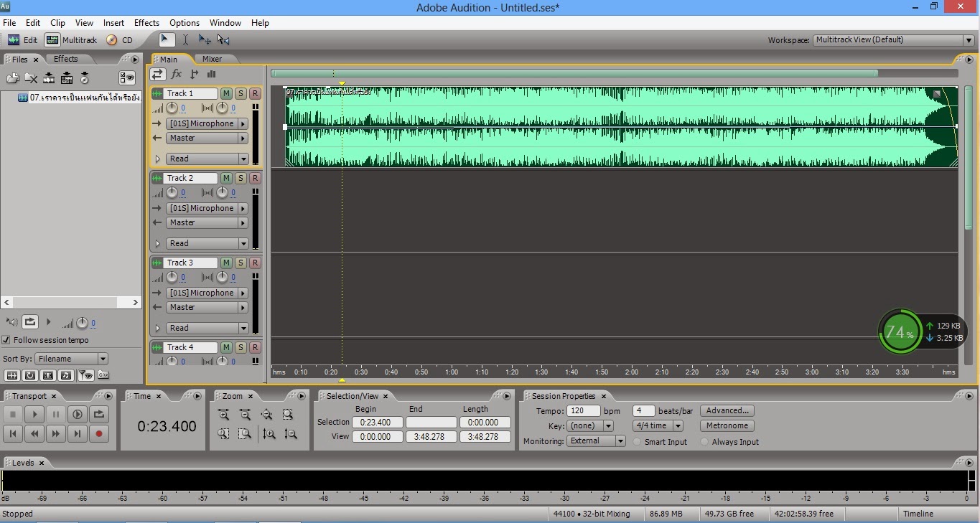This screenshot has height=523, width=980.
Task: Open the Workspace dropdown
Action: tap(894, 40)
